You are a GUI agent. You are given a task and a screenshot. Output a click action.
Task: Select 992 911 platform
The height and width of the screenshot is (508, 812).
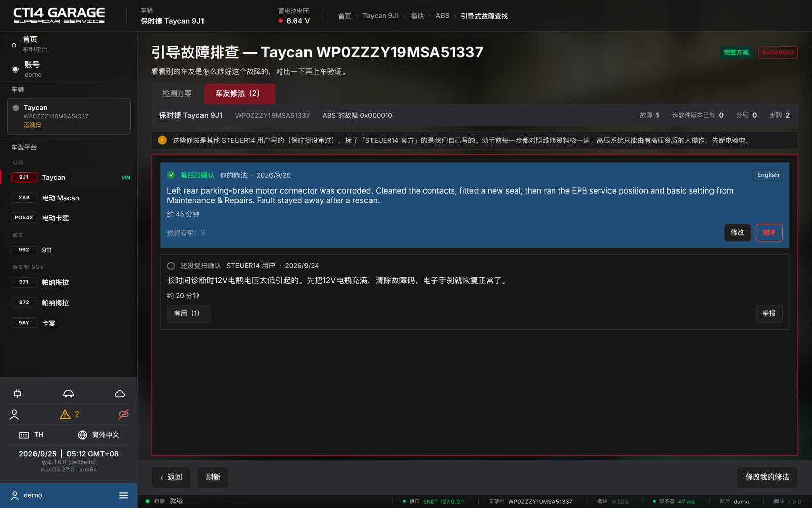click(69, 250)
